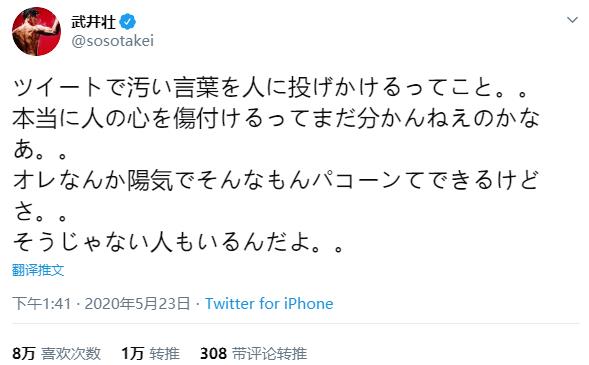Click the tweet line starting オレなんか陽気で
The height and width of the screenshot is (365, 589).
click(x=275, y=179)
